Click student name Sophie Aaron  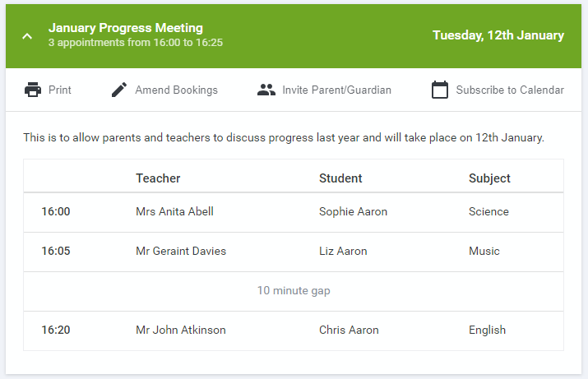pos(353,211)
